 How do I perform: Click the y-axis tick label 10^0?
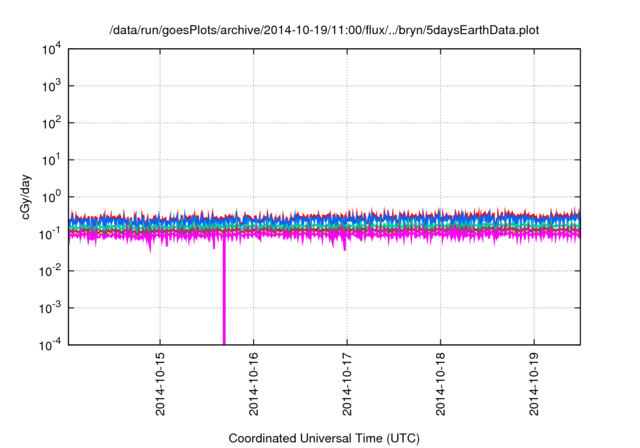tap(51, 197)
